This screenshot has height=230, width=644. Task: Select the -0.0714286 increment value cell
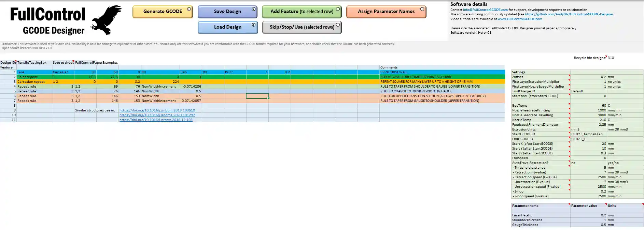pos(191,87)
